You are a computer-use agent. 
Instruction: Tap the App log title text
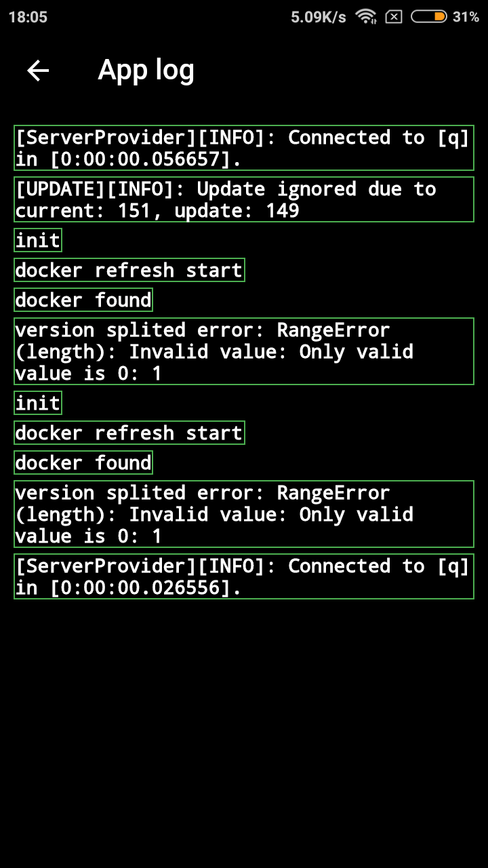(x=146, y=68)
